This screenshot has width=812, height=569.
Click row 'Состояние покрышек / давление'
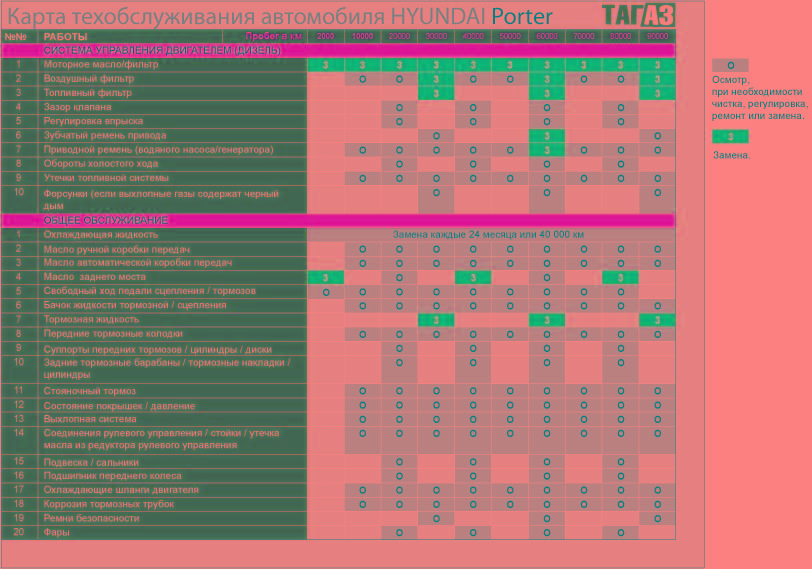click(339, 405)
